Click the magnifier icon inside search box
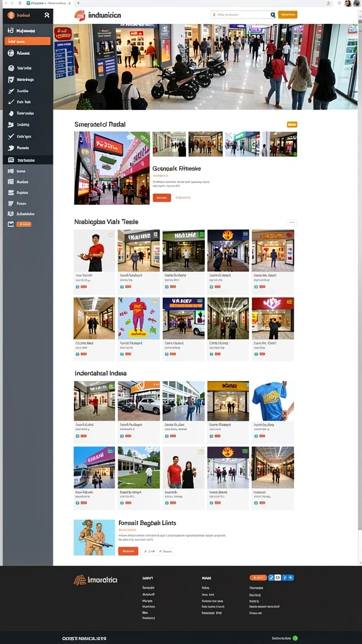 273,15
